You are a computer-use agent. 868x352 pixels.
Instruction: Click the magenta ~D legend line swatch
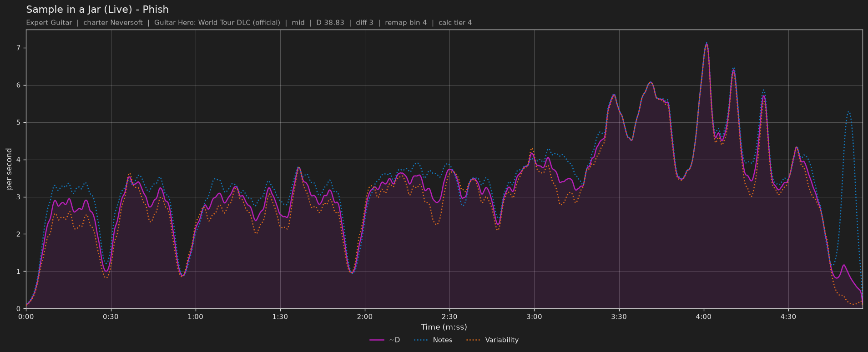pos(377,340)
